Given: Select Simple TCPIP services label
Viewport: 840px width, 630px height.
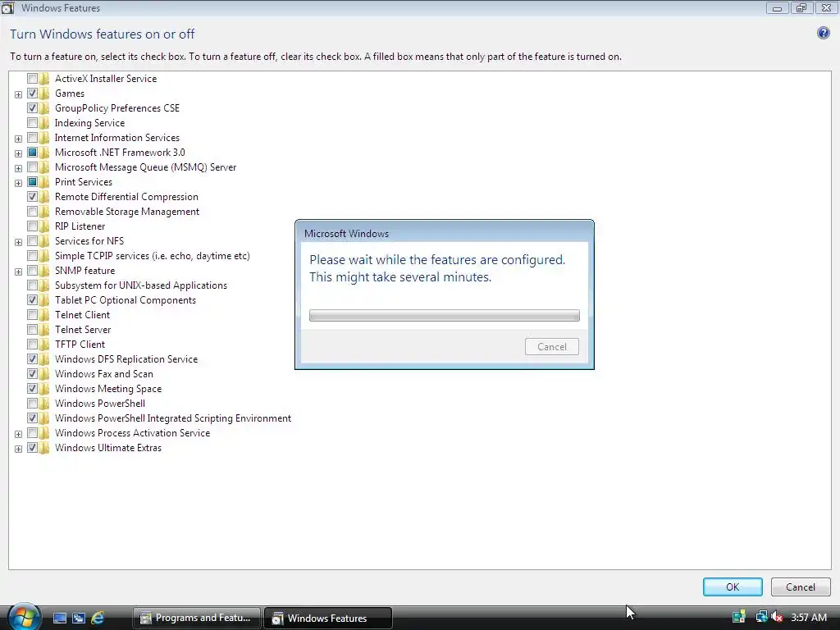Looking at the screenshot, I should click(152, 256).
